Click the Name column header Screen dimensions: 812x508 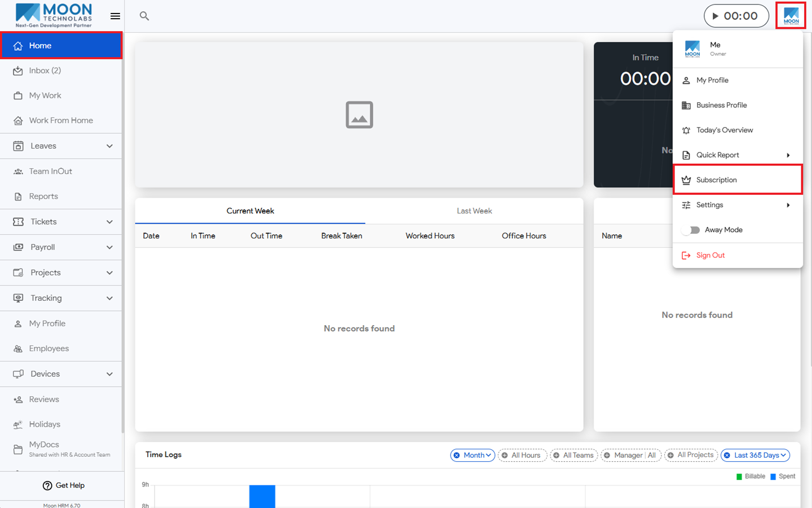pos(612,236)
